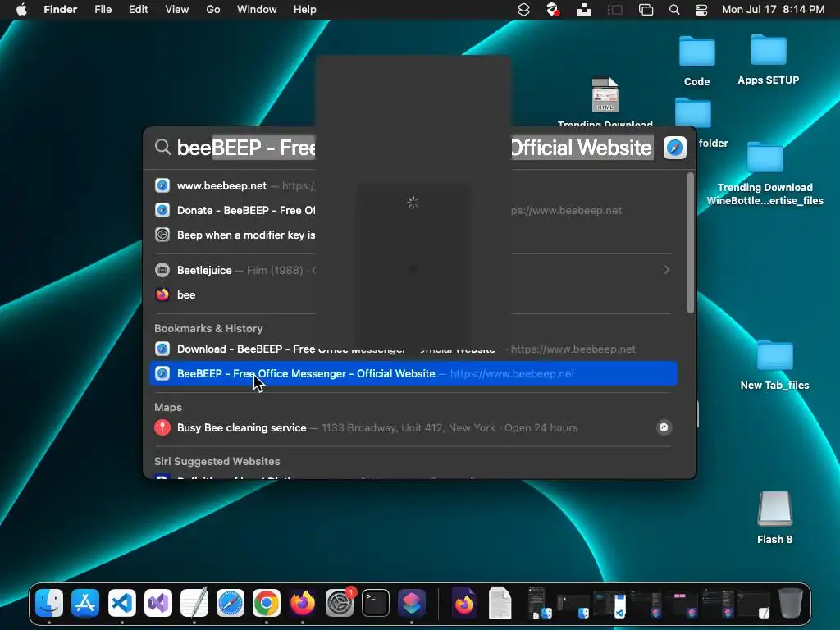The image size is (840, 630).
Task: Click the Firefox icon beside 'bee'
Action: pos(162,294)
